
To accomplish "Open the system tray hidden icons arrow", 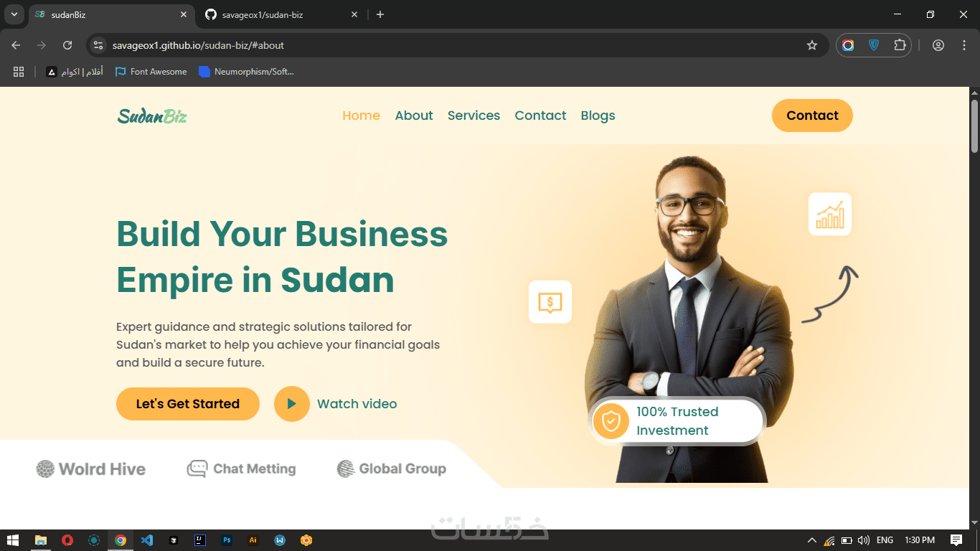I will pyautogui.click(x=812, y=540).
